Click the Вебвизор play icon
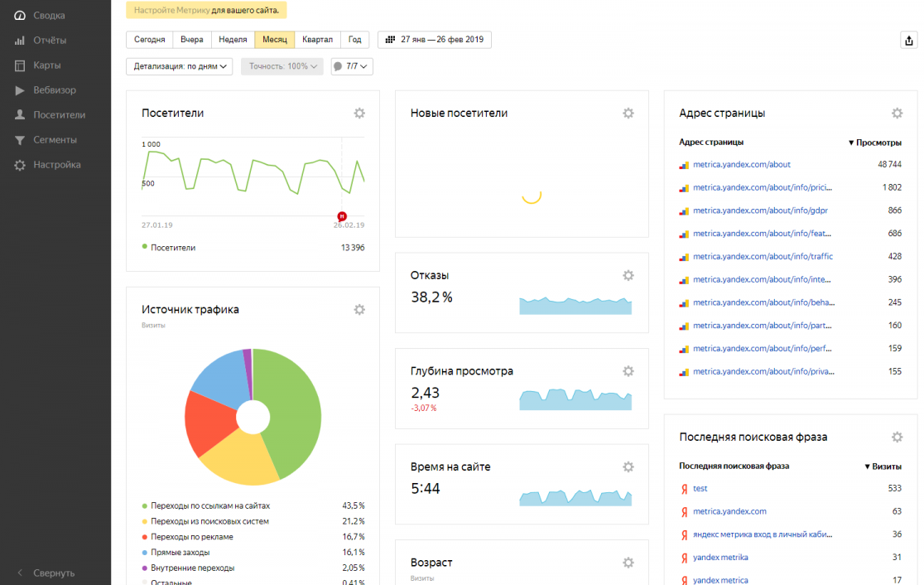Image resolution: width=924 pixels, height=585 pixels. click(20, 90)
